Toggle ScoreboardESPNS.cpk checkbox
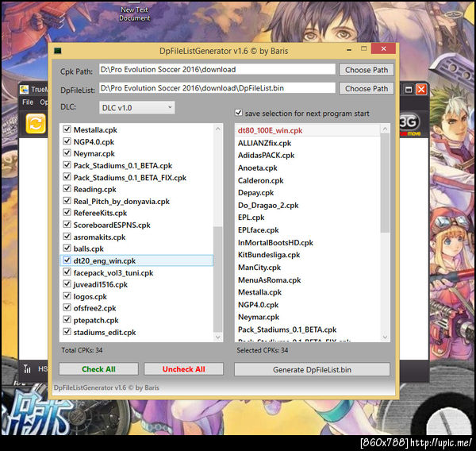Screen dimensions: 476x451 [x=67, y=224]
